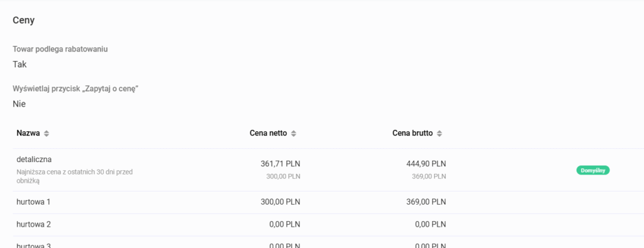Select the detaliczna price row

(x=328, y=170)
